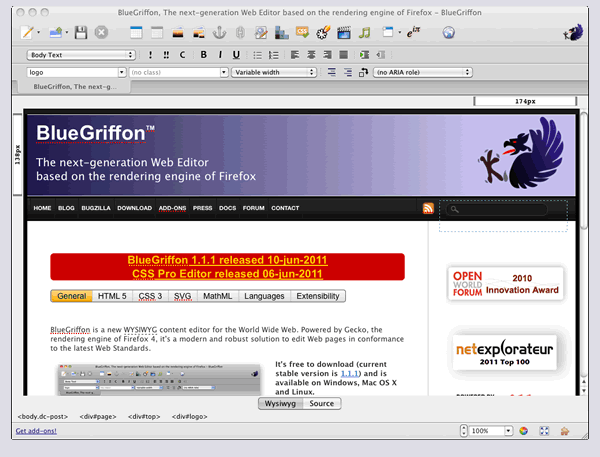Insert an image from the main toolbar
The image size is (600, 457).
tap(178, 33)
